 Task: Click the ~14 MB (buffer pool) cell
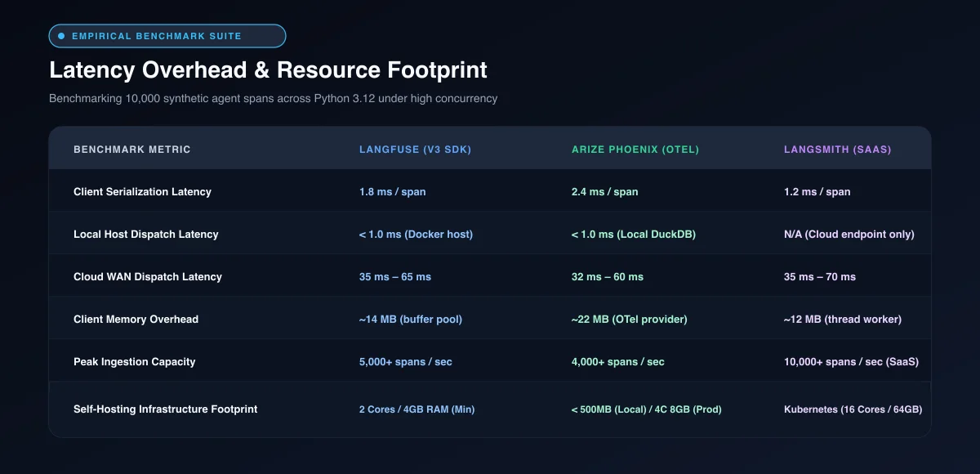point(411,320)
